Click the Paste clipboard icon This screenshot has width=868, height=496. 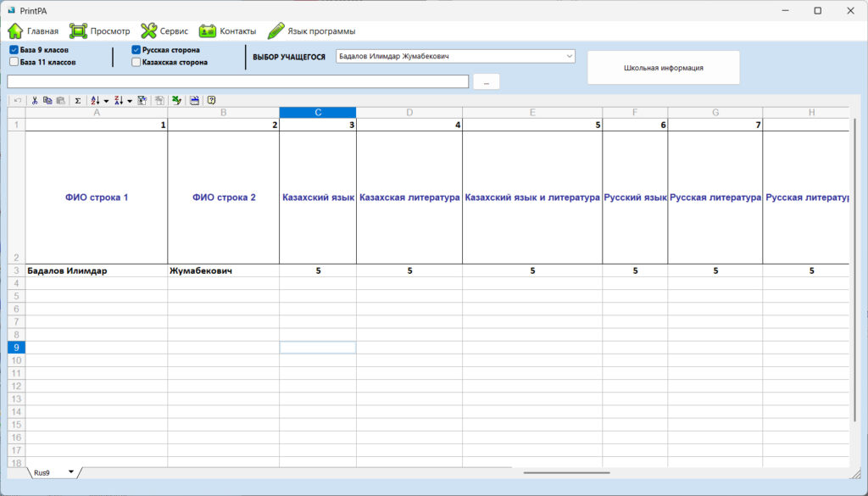(61, 100)
